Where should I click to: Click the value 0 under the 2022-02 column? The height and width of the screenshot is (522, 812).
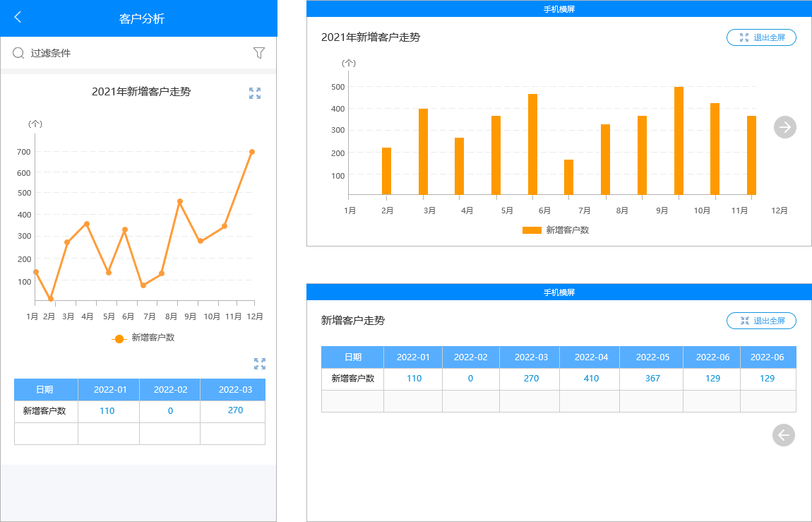169,410
